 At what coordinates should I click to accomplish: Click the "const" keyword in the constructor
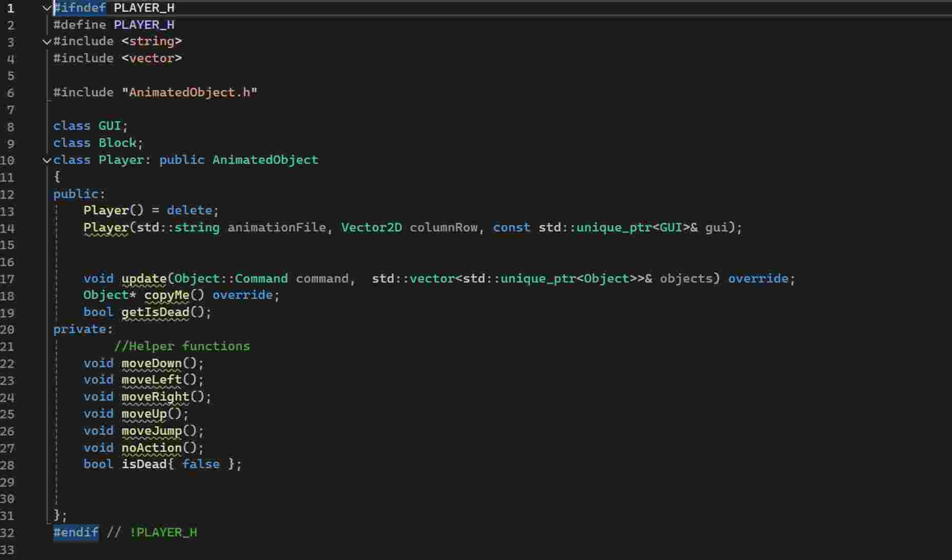(x=512, y=227)
